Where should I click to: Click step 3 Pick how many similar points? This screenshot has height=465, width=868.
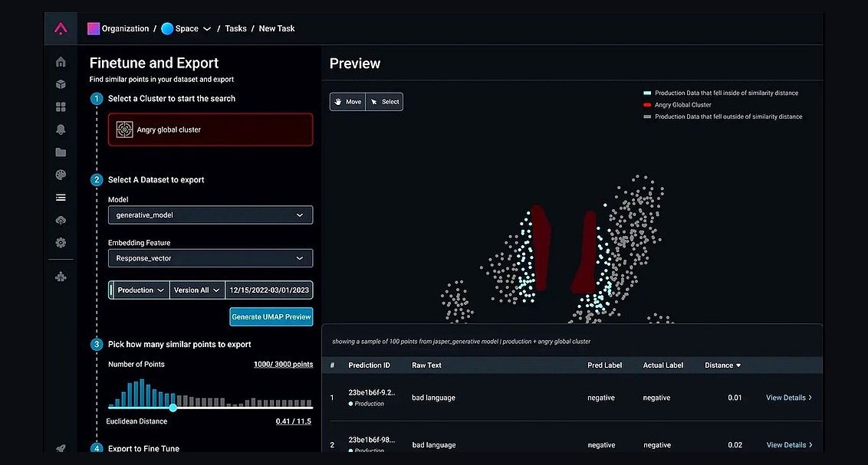tap(179, 345)
